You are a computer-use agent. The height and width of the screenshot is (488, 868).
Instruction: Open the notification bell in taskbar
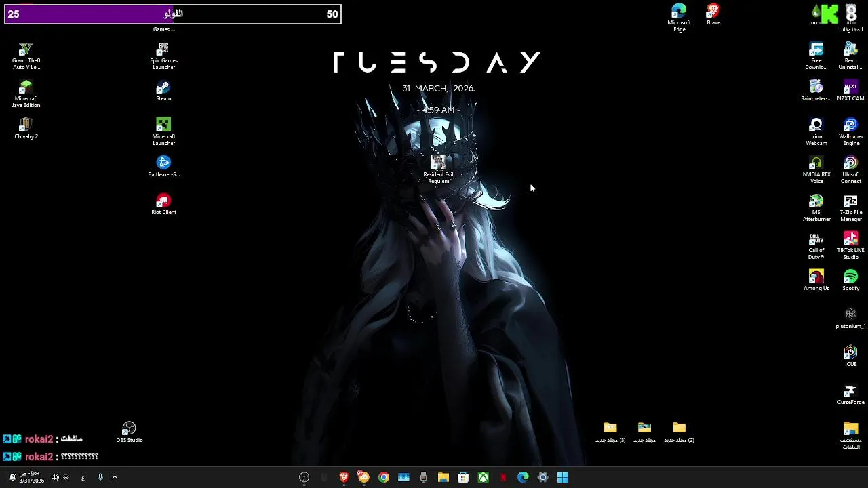[x=12, y=477]
